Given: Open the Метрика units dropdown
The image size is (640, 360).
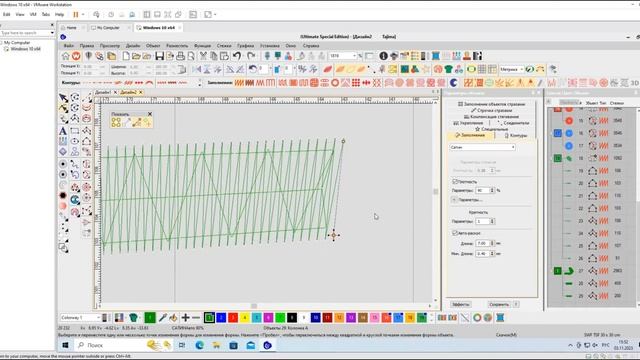Looking at the screenshot, I should (512, 69).
